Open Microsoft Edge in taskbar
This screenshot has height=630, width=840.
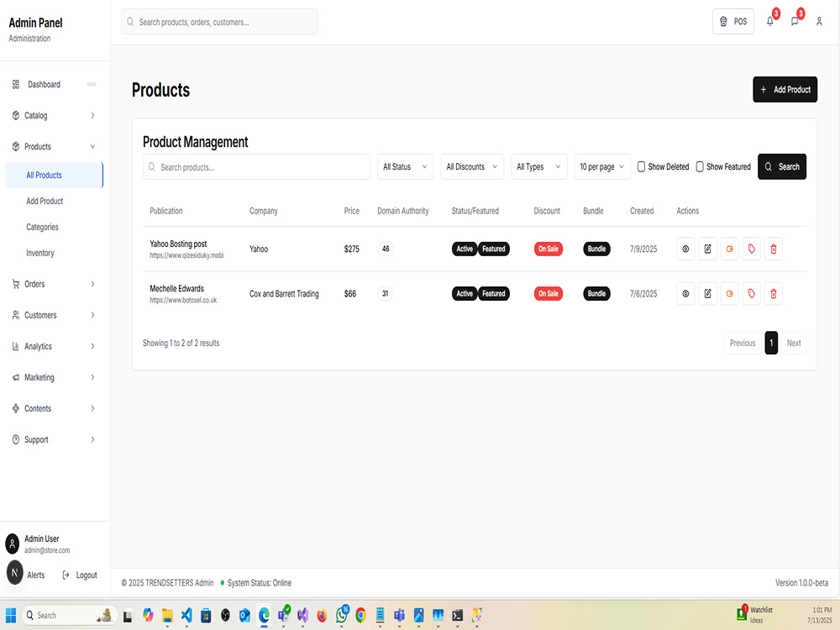(264, 615)
